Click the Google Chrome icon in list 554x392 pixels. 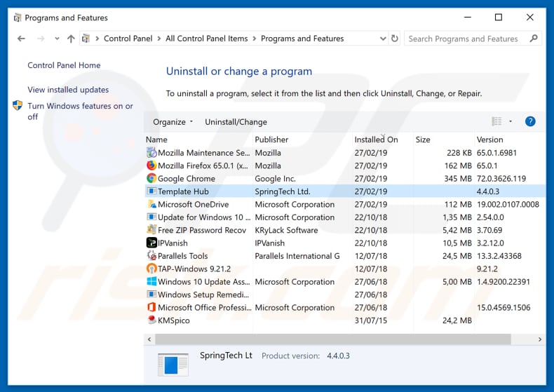151,179
